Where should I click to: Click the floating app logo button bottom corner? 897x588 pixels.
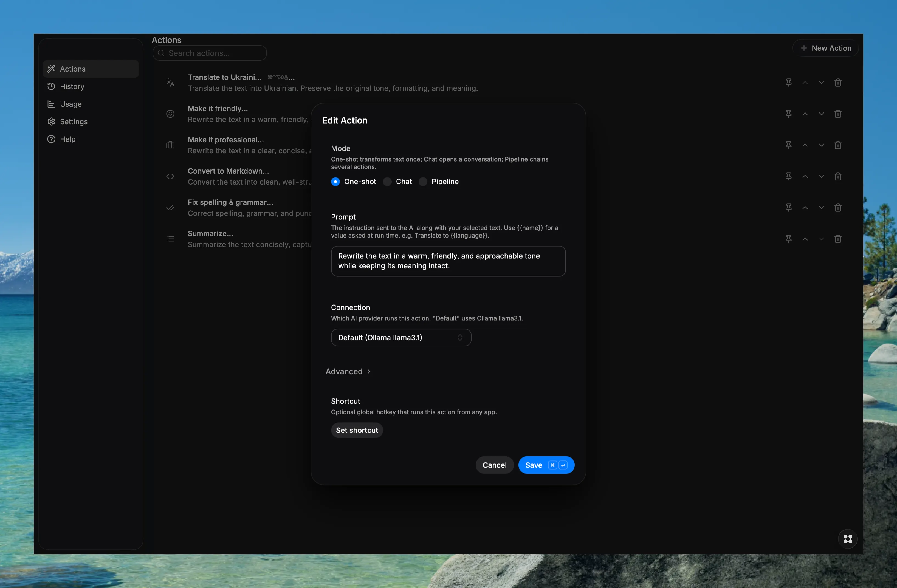click(848, 539)
